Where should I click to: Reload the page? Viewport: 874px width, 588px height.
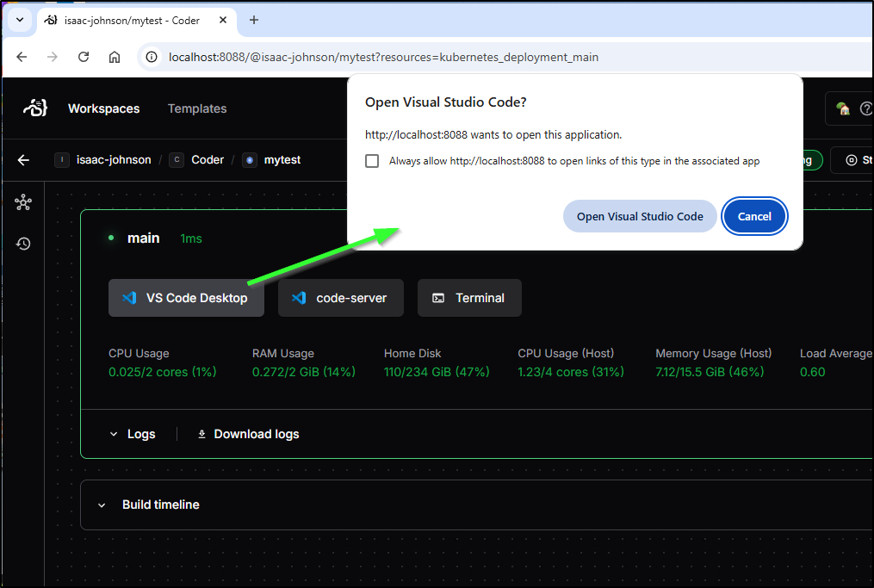coord(84,57)
